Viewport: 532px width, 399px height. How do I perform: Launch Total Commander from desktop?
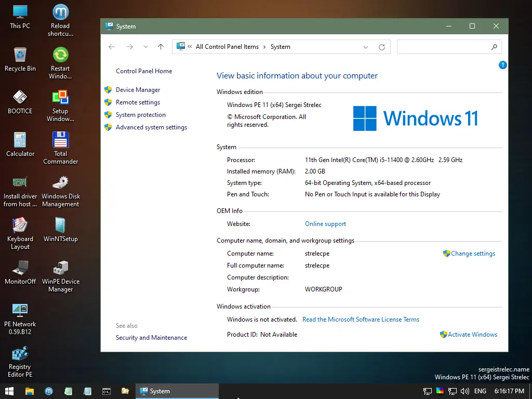point(60,148)
